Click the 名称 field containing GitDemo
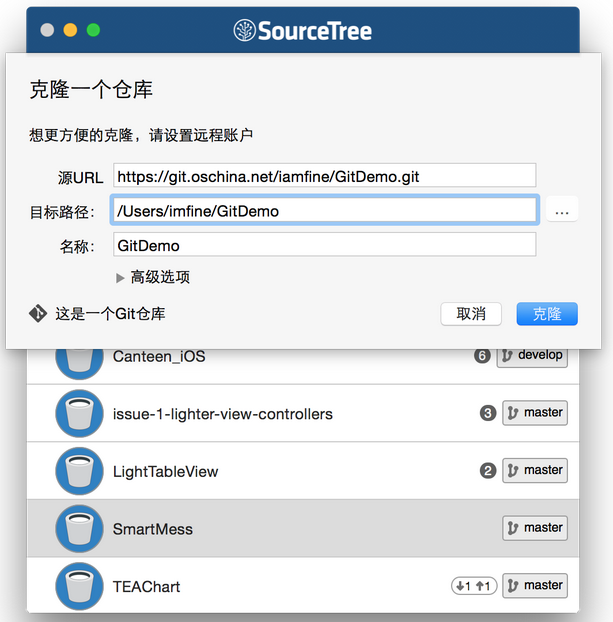This screenshot has height=622, width=613. pyautogui.click(x=324, y=244)
